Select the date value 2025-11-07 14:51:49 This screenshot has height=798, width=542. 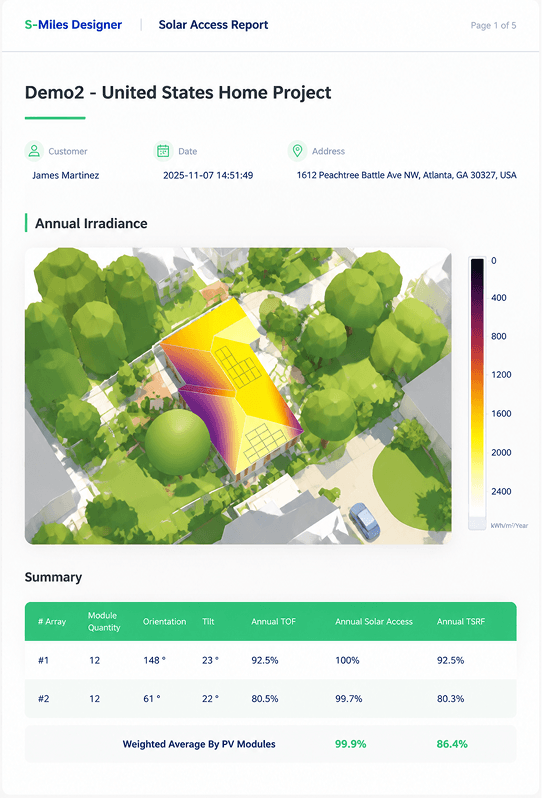[x=208, y=175]
